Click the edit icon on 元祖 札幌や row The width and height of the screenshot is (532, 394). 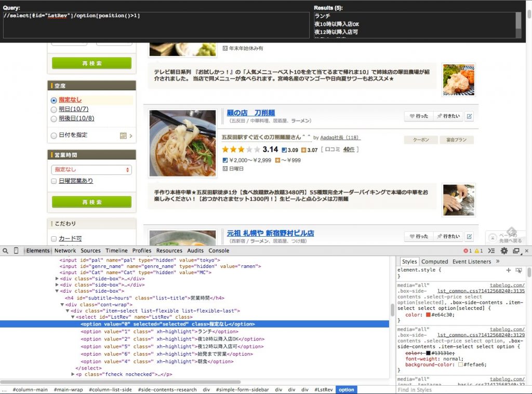469,236
